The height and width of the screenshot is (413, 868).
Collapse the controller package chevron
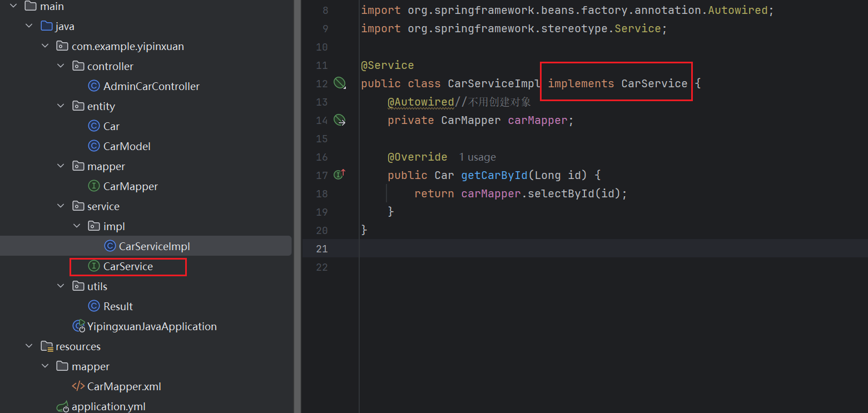(61, 66)
